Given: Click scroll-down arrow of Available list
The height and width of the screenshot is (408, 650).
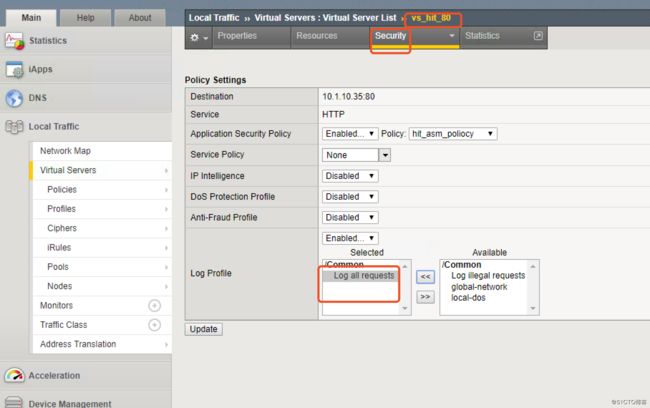Looking at the screenshot, I should [533, 309].
